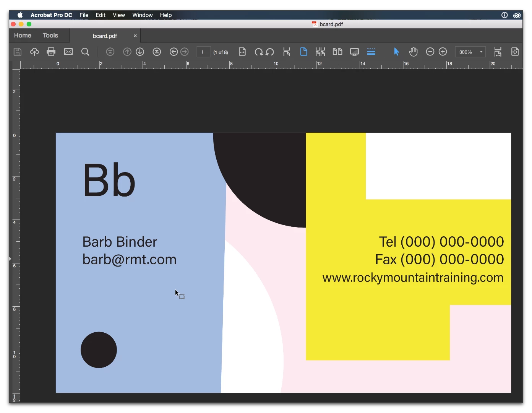The height and width of the screenshot is (413, 532).
Task: Enter full screen mode monitor icon
Action: pyautogui.click(x=354, y=52)
